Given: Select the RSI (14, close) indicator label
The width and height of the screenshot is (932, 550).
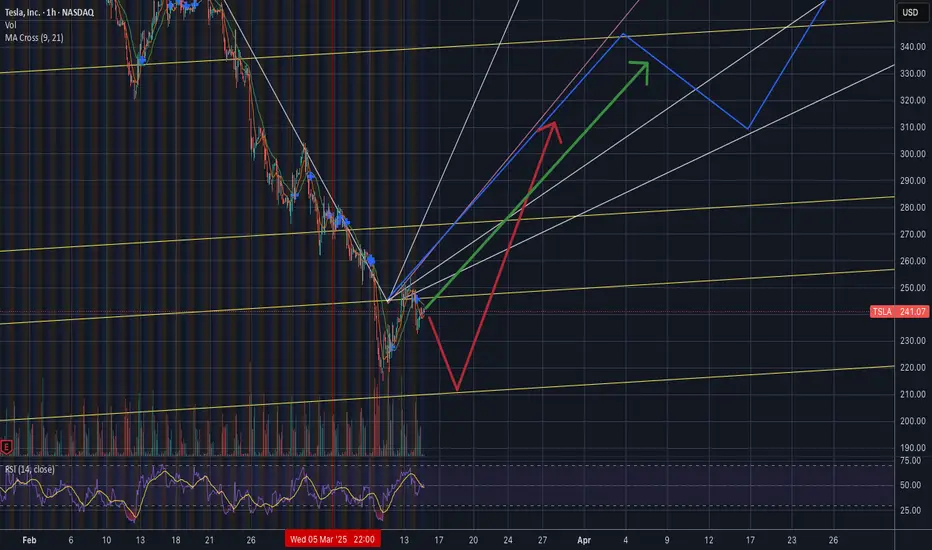Looking at the screenshot, I should coord(30,469).
